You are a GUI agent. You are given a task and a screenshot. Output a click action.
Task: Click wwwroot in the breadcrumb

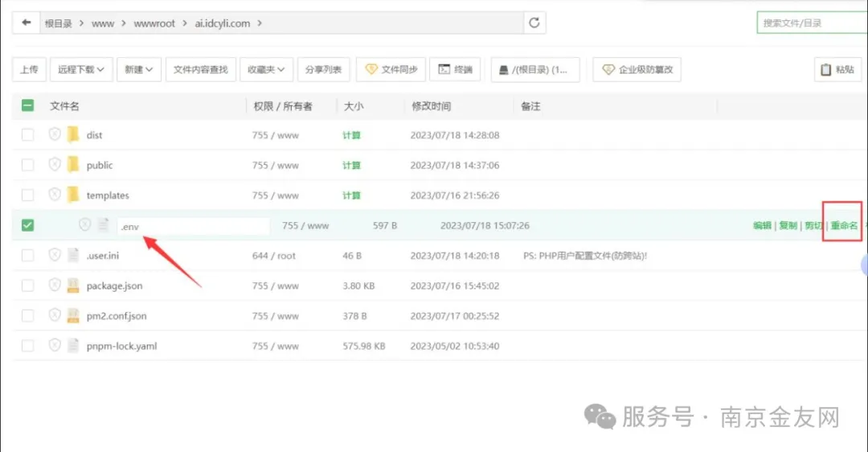[154, 23]
